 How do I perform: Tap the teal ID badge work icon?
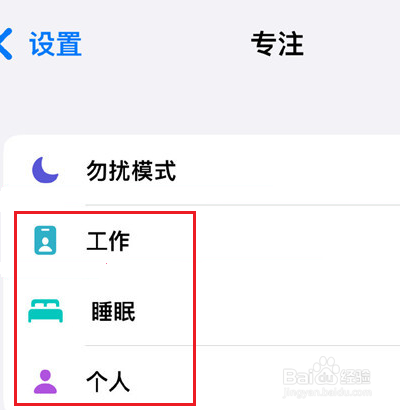(45, 240)
